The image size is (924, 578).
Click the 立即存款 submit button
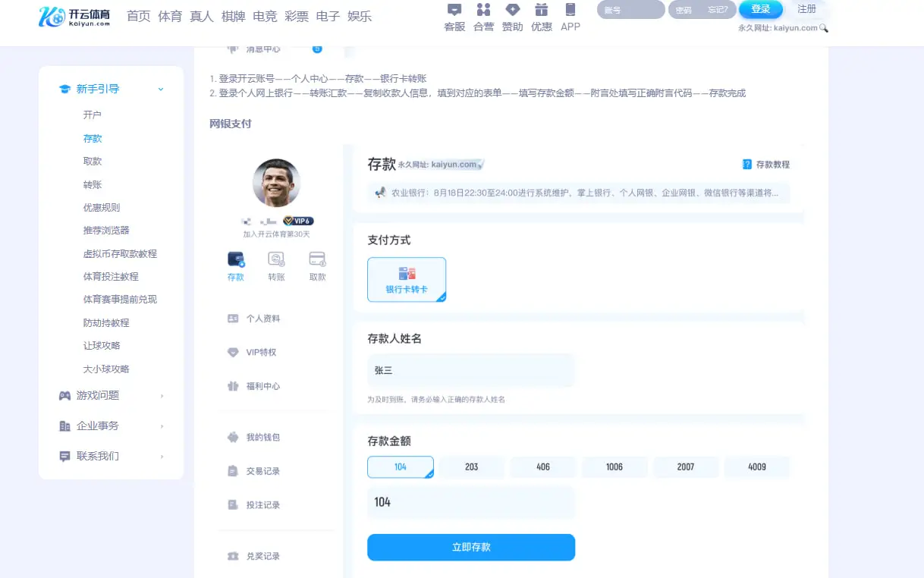click(x=470, y=547)
